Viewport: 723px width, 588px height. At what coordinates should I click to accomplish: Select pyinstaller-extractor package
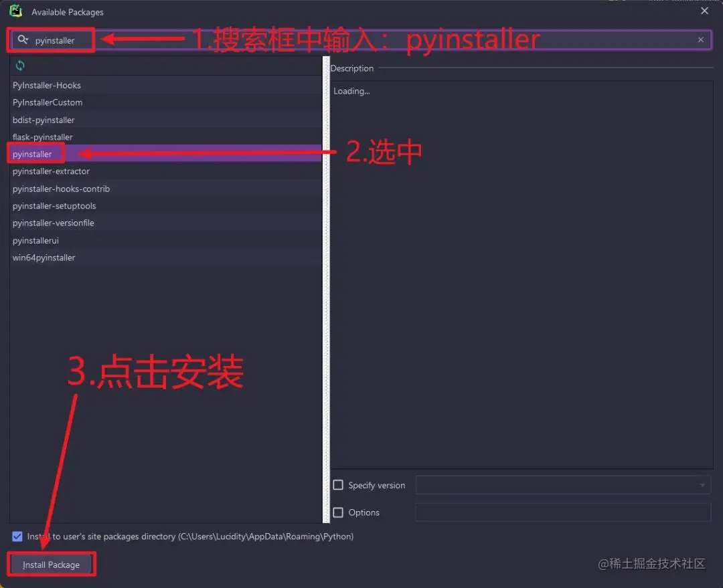(x=166, y=171)
